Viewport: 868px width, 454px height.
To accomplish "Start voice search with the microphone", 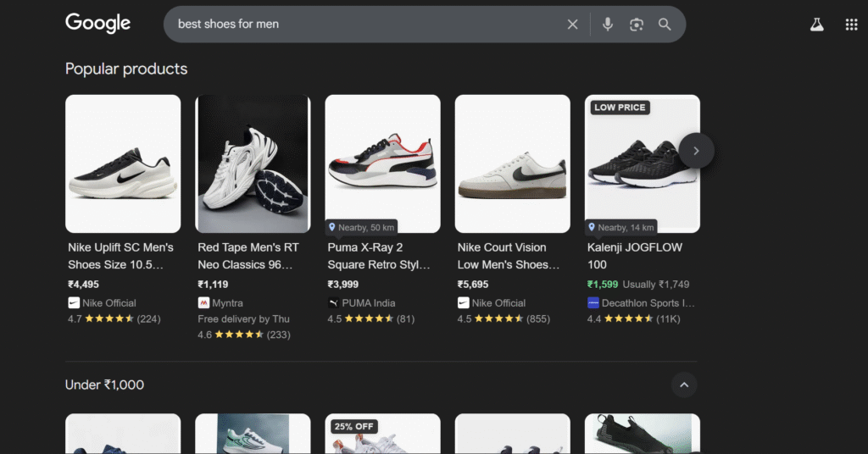I will click(x=608, y=25).
